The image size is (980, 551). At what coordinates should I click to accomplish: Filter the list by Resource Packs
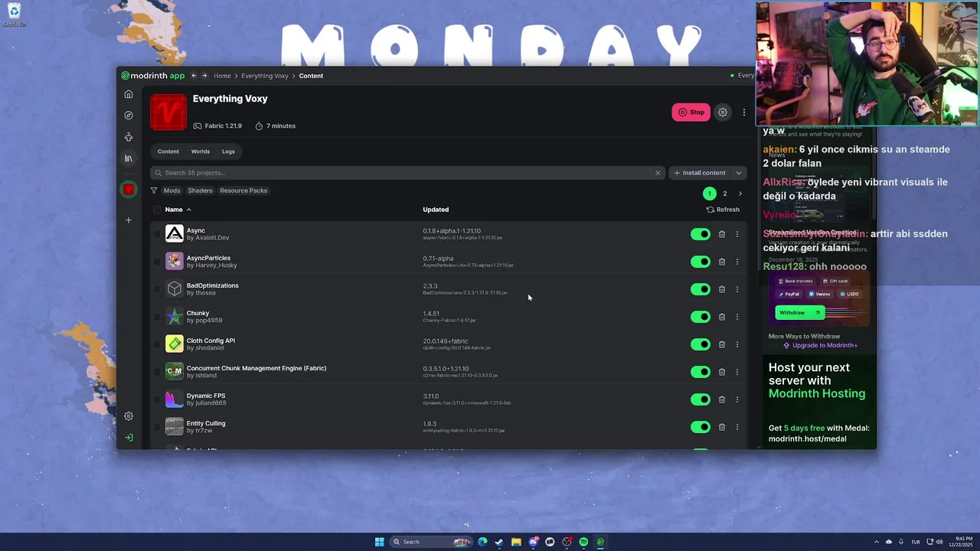click(243, 191)
